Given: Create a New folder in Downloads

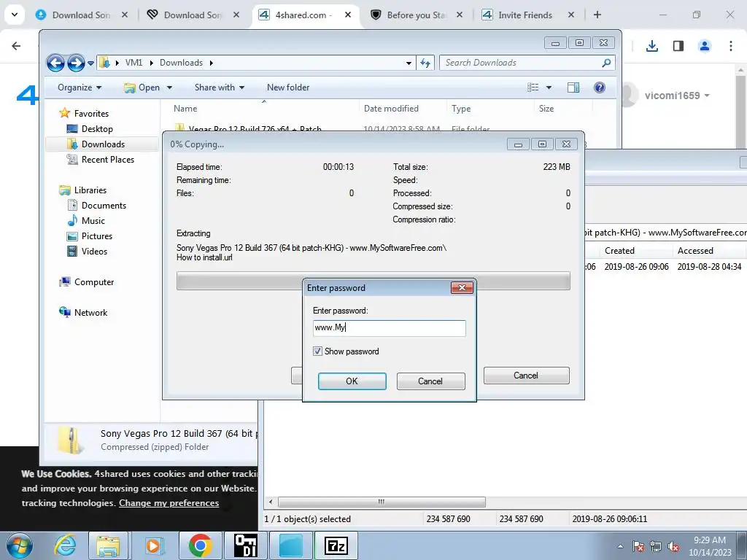Looking at the screenshot, I should tap(287, 87).
